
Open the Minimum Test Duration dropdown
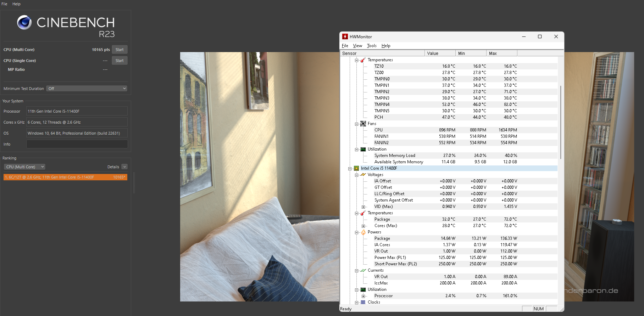[87, 89]
